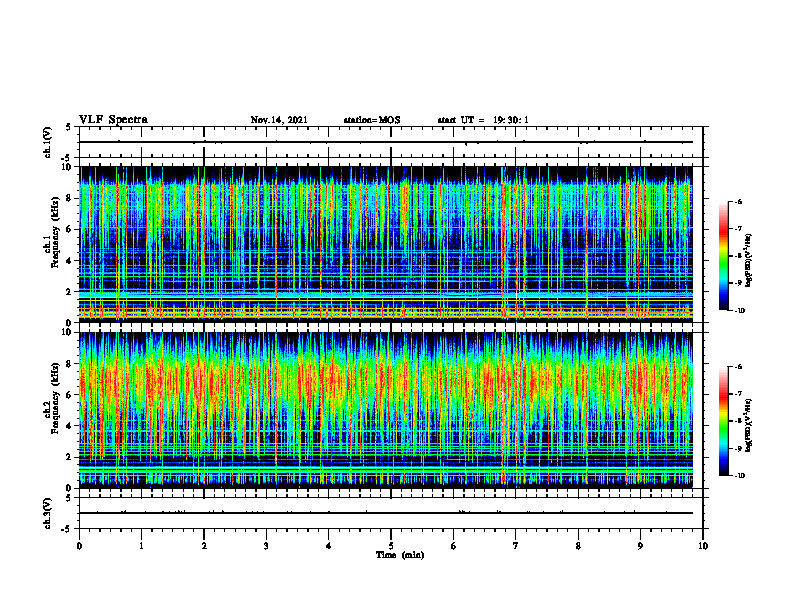Click the "5" tick of ch.1(V) axis
This screenshot has height=612, width=792.
coord(70,127)
